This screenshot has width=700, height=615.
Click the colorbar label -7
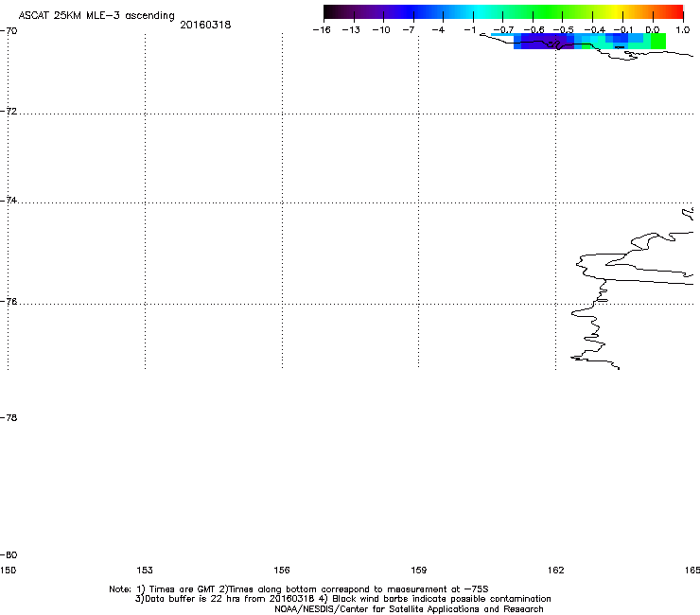(x=409, y=30)
